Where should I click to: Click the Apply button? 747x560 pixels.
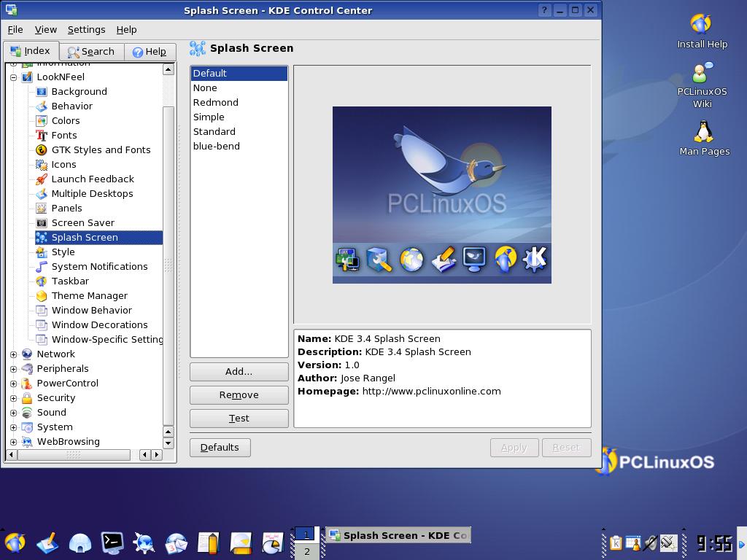click(514, 447)
